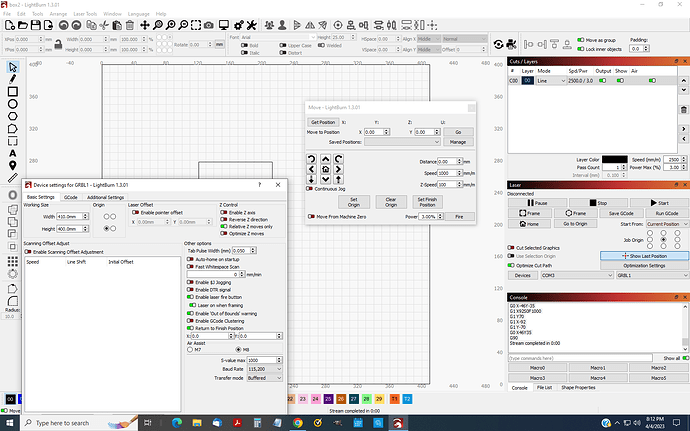
Task: Select the Grid Array tool
Action: [12, 262]
